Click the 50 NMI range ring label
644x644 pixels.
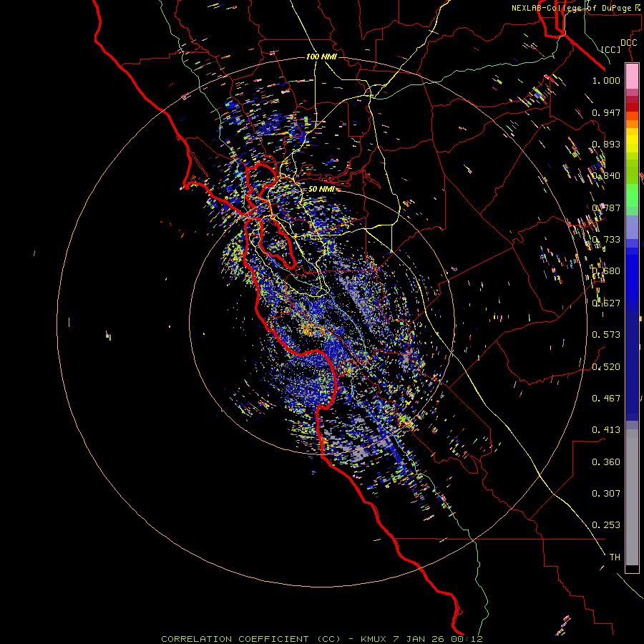coord(321,189)
